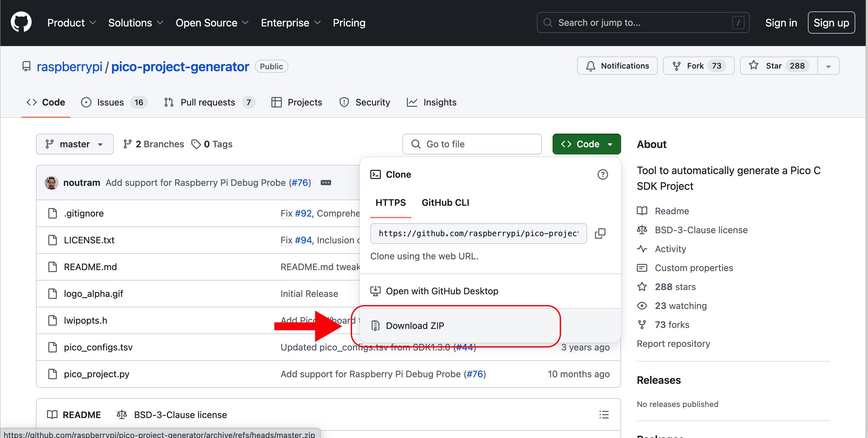The image size is (868, 438).
Task: Open the master branch dropdown
Action: pos(74,144)
